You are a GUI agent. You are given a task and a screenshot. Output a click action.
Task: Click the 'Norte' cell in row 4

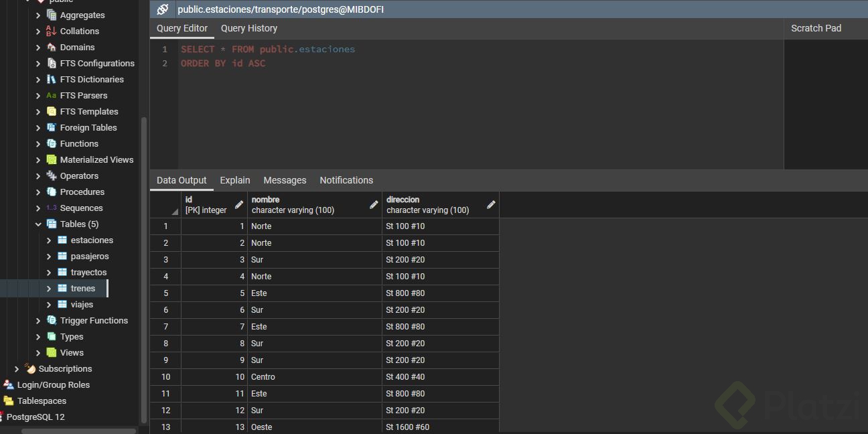[315, 277]
